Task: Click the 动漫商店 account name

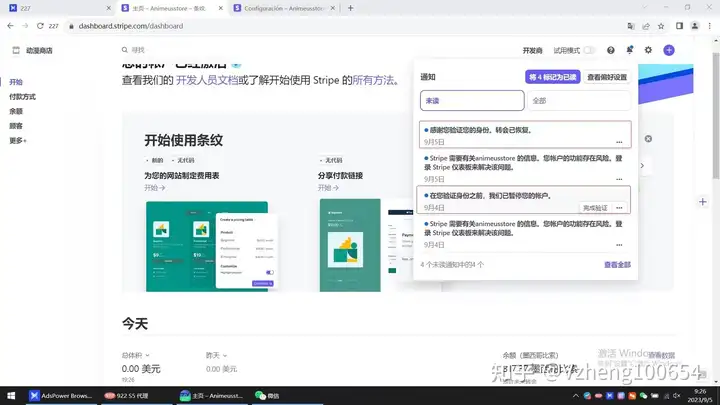Action: click(39, 51)
